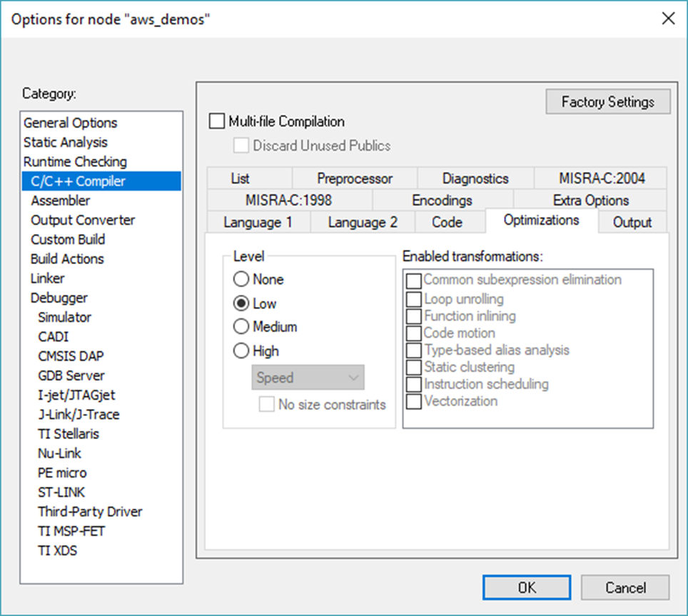Select the High optimization level
Image resolution: width=688 pixels, height=616 pixels.
point(241,350)
